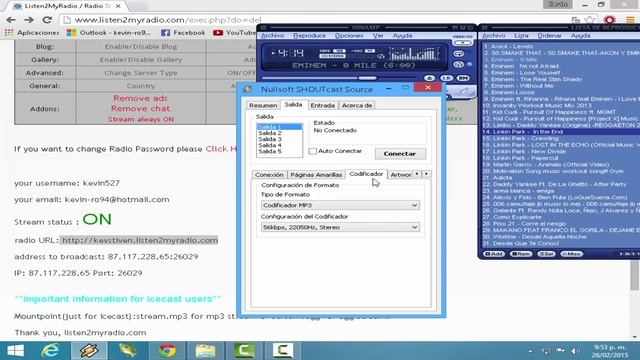
Task: Open the white Camtasia recorder taskbar icon
Action: pyautogui.click(x=283, y=351)
